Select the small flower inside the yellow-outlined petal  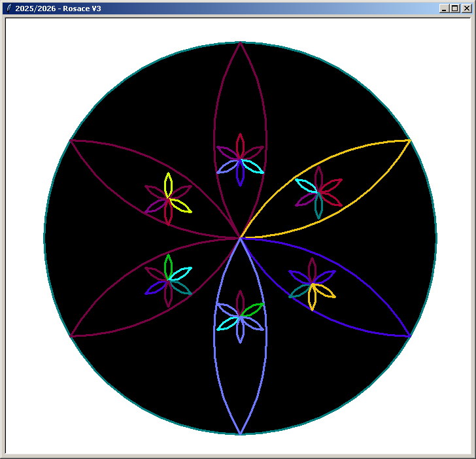318,192
